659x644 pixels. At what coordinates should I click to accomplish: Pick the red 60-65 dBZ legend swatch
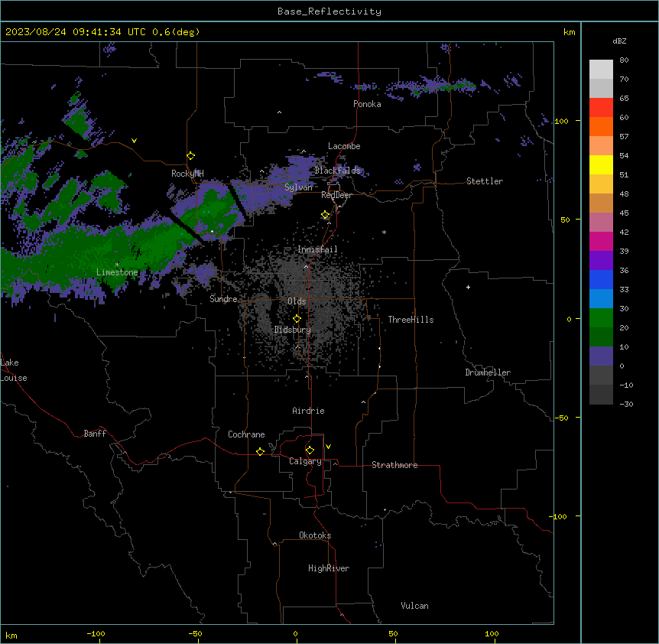pyautogui.click(x=601, y=108)
